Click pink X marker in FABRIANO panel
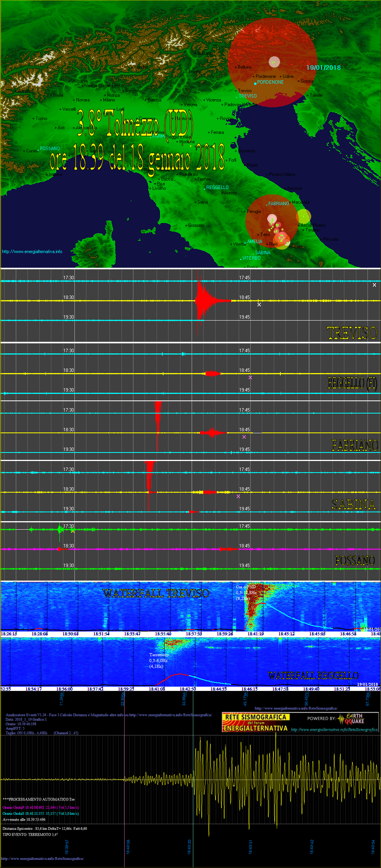This screenshot has width=381, height=868. pos(244,437)
